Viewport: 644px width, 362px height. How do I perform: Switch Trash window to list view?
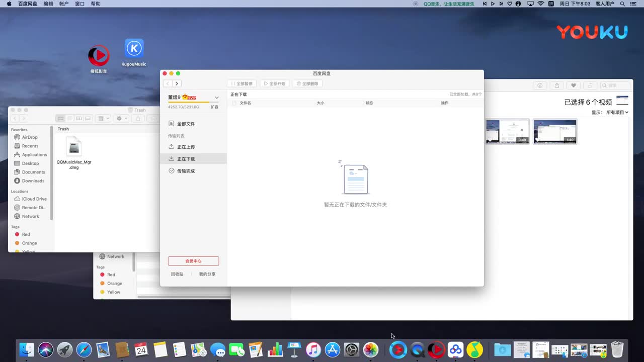point(70,118)
